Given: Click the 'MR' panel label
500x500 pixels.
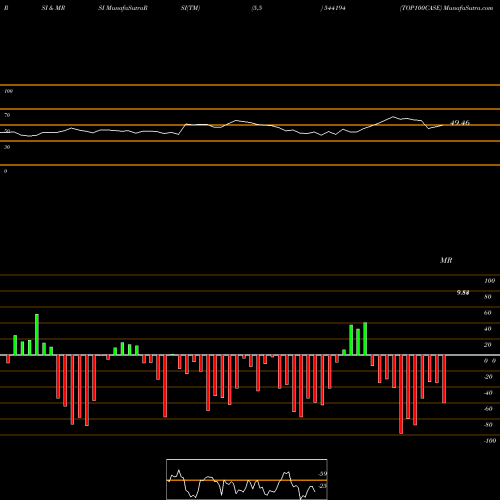Looking at the screenshot, I should click(x=446, y=260).
